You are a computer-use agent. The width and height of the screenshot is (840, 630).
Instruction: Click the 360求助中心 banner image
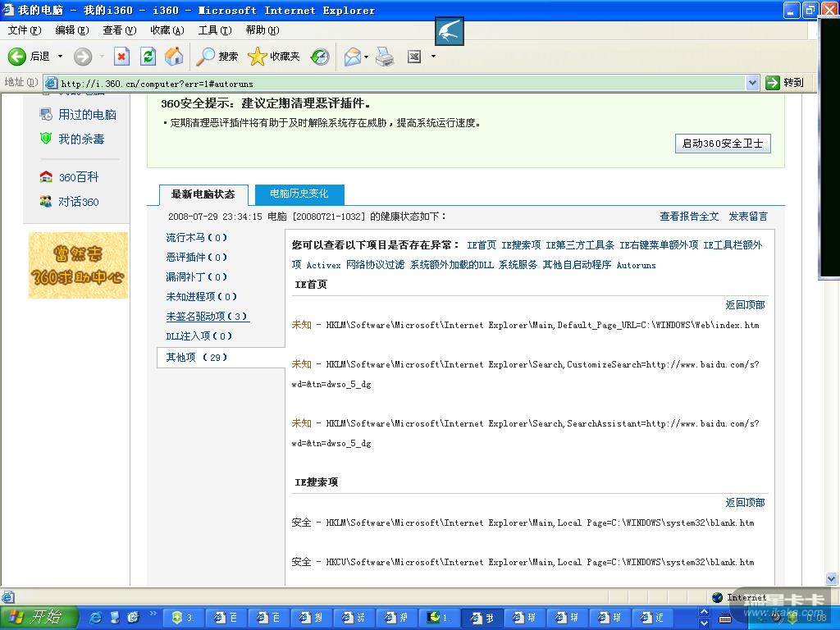tap(78, 265)
